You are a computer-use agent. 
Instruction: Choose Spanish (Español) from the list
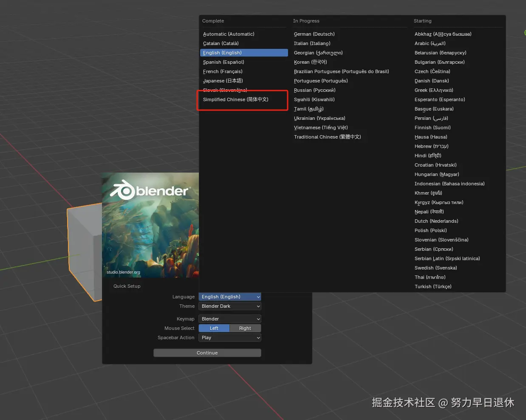[x=244, y=62]
